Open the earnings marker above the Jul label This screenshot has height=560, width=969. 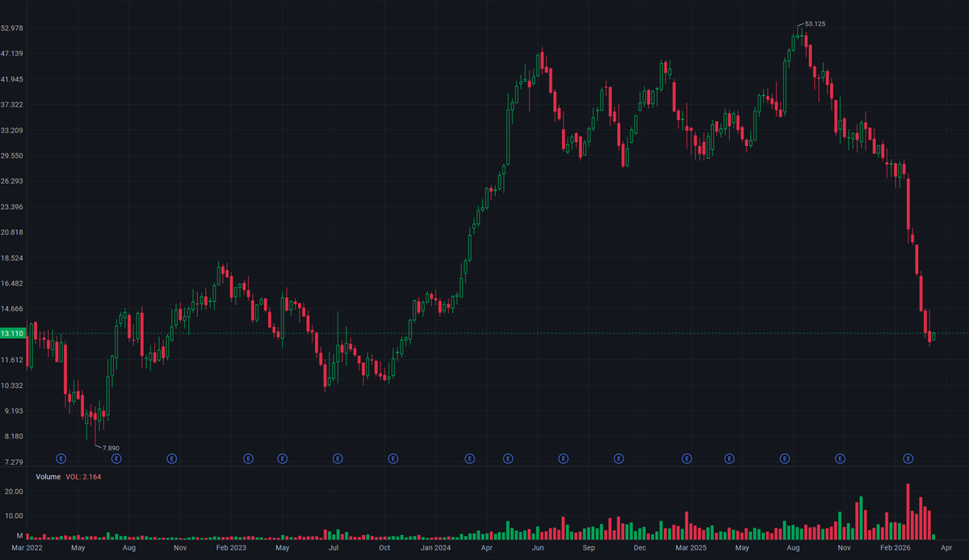[x=338, y=458]
